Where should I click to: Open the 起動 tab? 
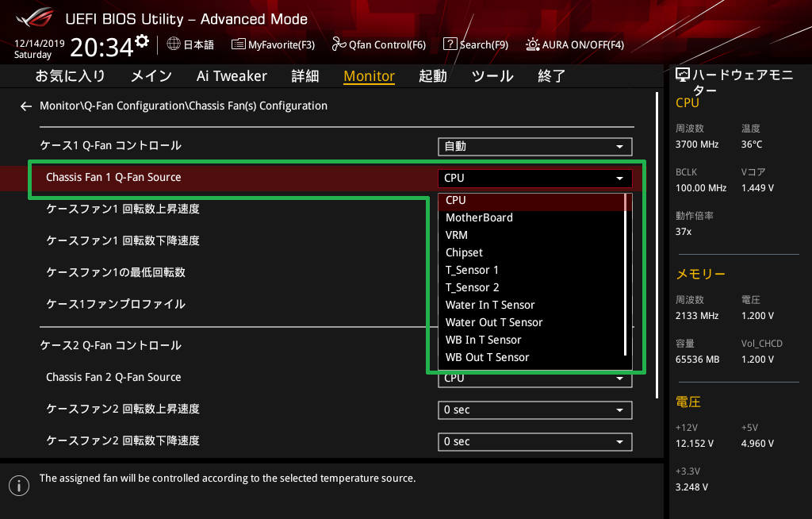(x=433, y=76)
